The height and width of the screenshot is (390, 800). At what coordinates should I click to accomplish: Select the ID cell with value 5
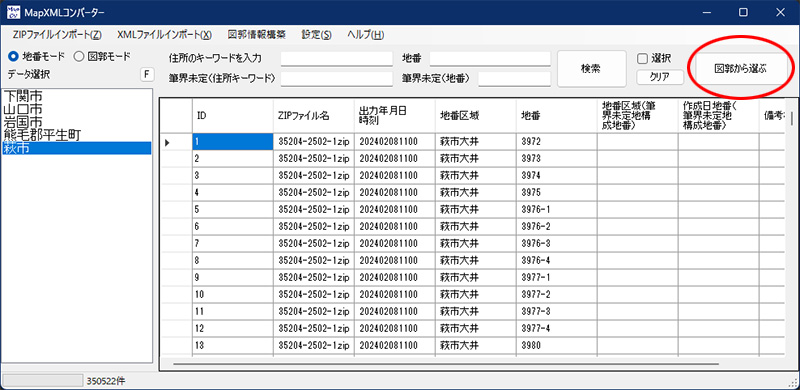coord(233,209)
